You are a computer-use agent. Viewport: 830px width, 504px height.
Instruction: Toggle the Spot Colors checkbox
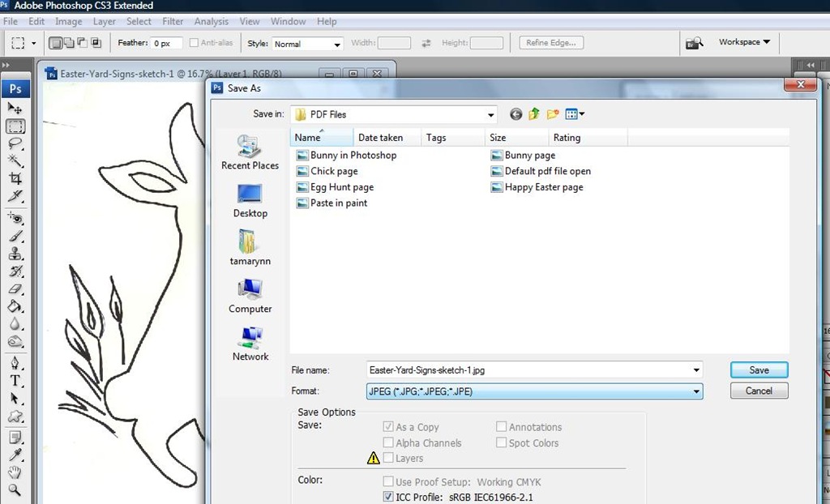[x=501, y=442]
